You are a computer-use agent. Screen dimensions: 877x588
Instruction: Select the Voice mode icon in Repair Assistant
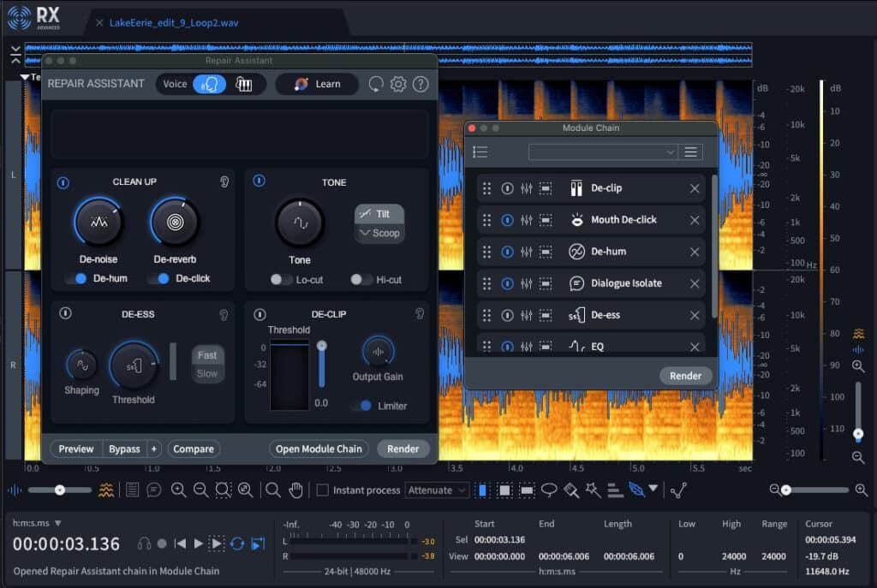tap(209, 84)
